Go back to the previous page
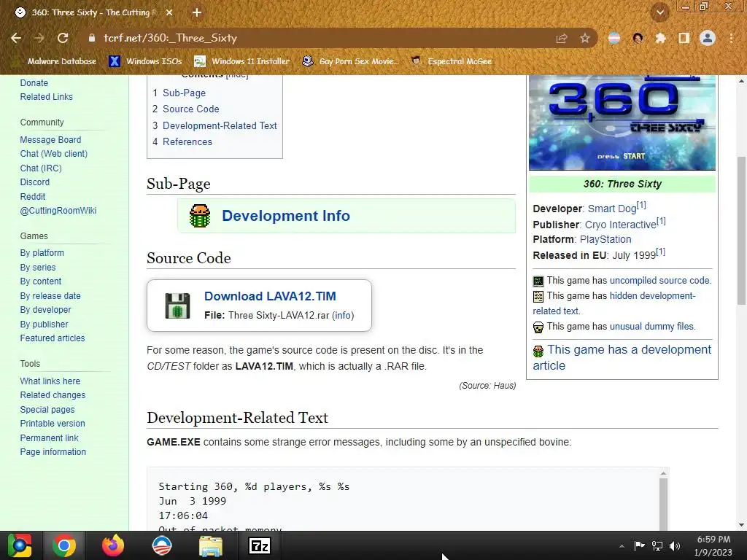Image resolution: width=747 pixels, height=560 pixels. (x=16, y=38)
